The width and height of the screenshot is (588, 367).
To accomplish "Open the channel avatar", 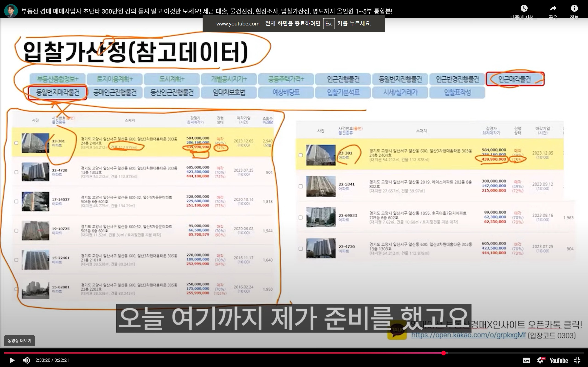I will point(11,11).
